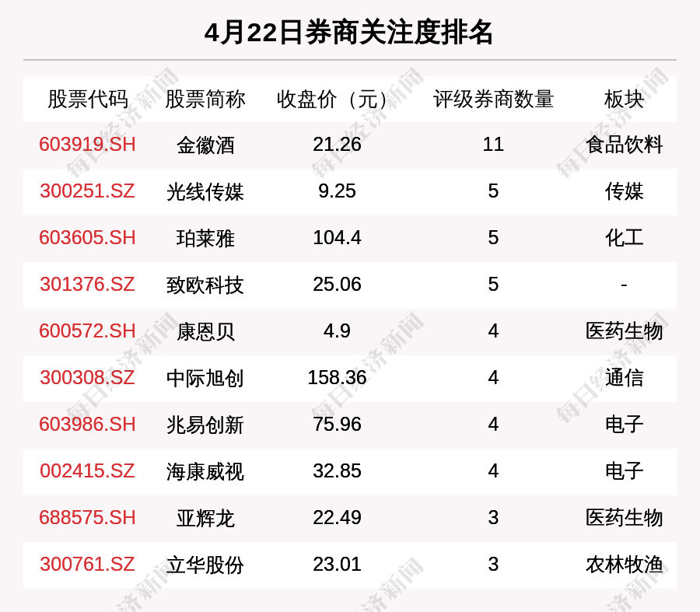Select the 股票简称 column header
This screenshot has width=700, height=612.
coord(205,99)
